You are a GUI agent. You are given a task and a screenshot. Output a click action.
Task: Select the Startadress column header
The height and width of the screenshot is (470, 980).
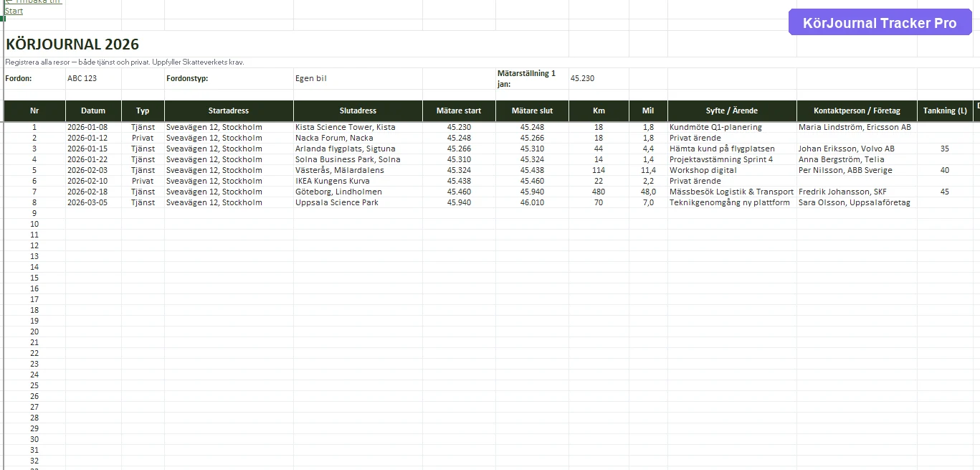point(229,111)
